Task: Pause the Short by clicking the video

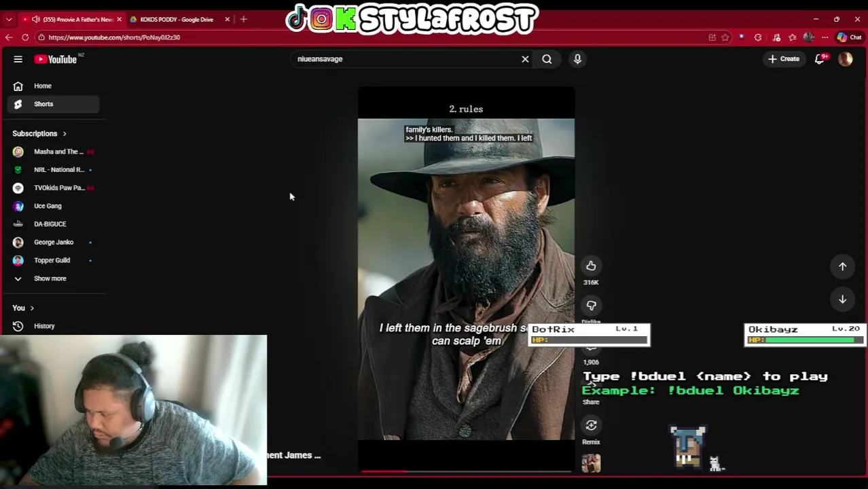Action: [466, 278]
